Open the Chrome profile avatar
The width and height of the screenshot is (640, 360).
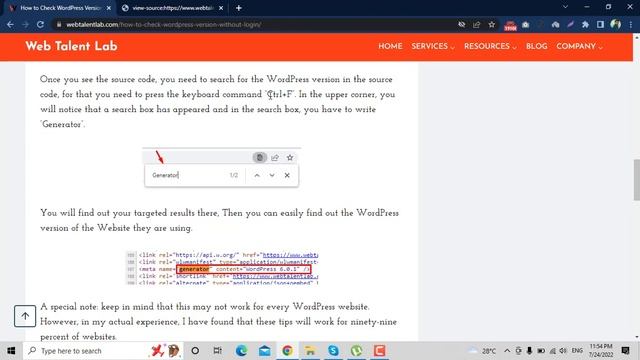pyautogui.click(x=616, y=24)
